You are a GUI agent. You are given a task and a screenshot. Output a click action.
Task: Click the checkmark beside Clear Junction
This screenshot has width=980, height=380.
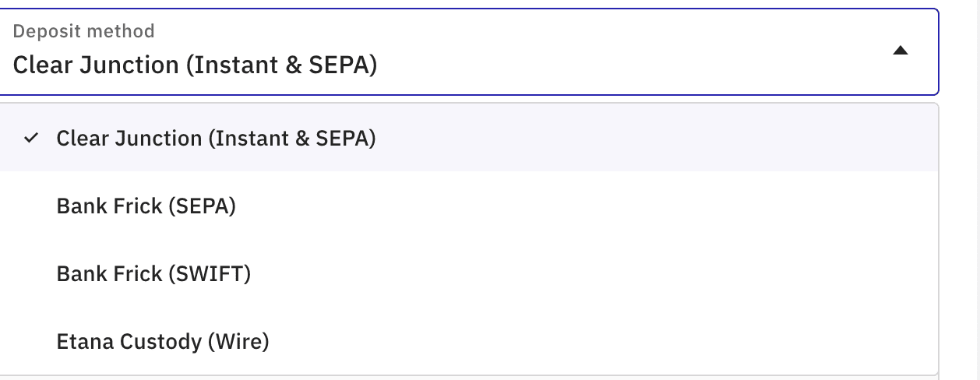point(31,139)
